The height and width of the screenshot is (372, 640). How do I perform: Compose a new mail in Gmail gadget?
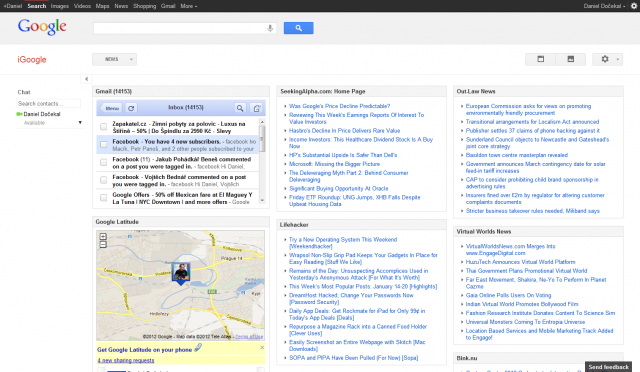(x=256, y=108)
